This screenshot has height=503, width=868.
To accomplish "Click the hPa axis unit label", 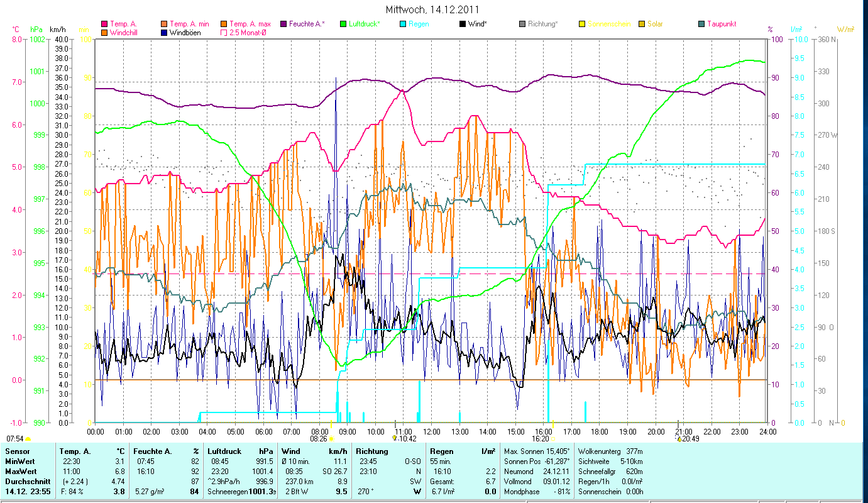I will click(x=36, y=29).
